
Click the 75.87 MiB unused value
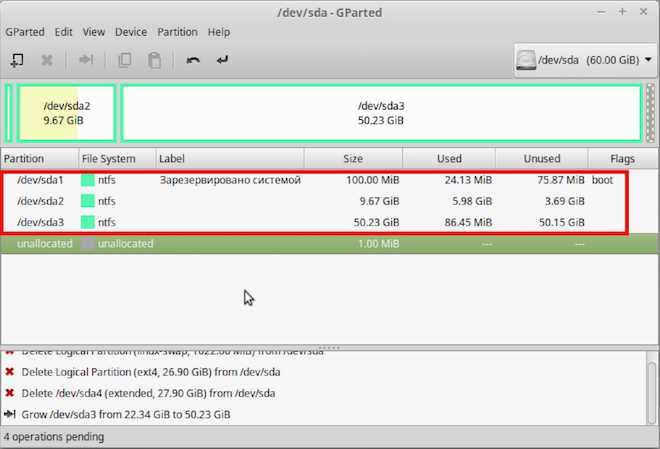[x=561, y=180]
